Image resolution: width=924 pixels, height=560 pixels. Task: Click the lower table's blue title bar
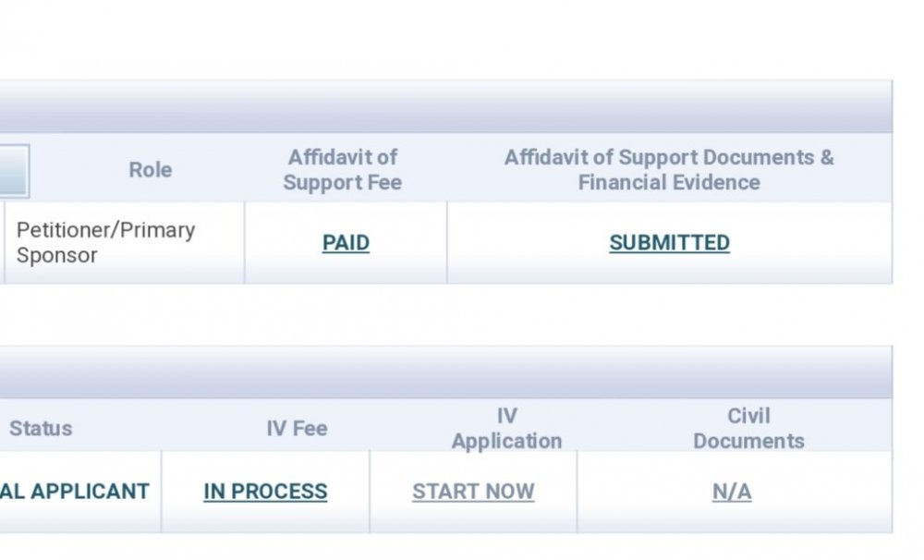click(446, 372)
